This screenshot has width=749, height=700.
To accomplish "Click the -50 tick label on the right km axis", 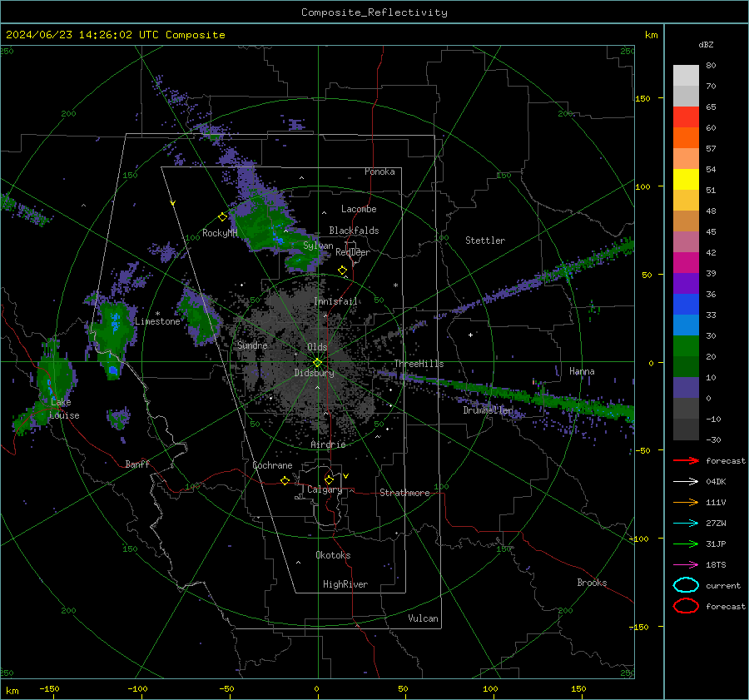I will click(x=643, y=450).
